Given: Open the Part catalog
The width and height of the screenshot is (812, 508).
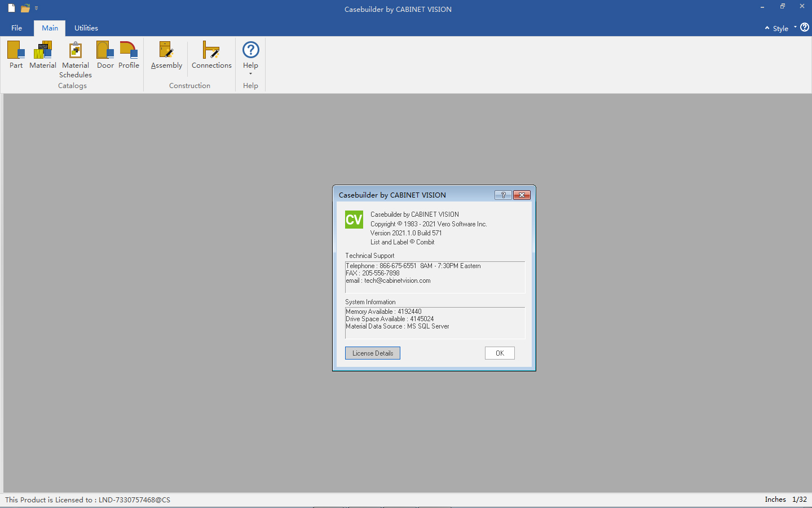Looking at the screenshot, I should coord(16,55).
